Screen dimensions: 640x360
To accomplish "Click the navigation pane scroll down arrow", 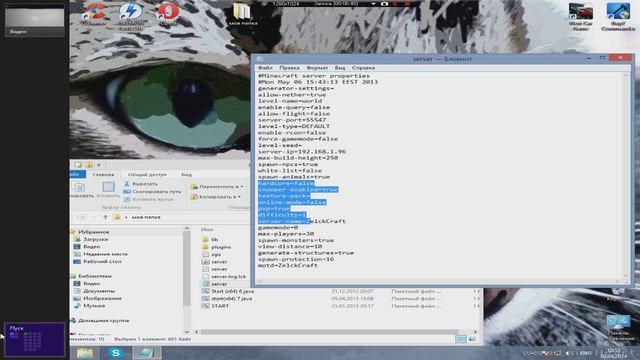I will [x=187, y=332].
